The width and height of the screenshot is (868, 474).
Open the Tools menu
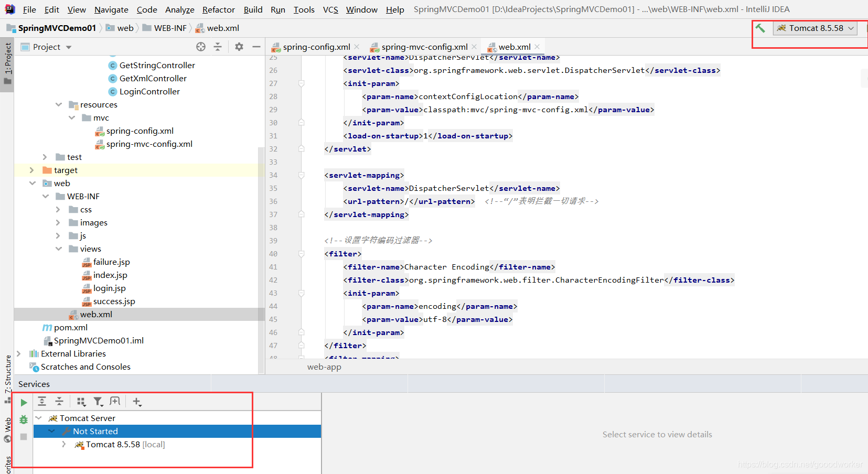pyautogui.click(x=304, y=9)
